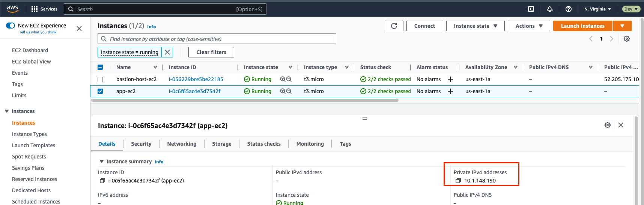Screen dimensions: 644x205
Task: Collapse the Instances sidebar section
Action: click(x=7, y=111)
